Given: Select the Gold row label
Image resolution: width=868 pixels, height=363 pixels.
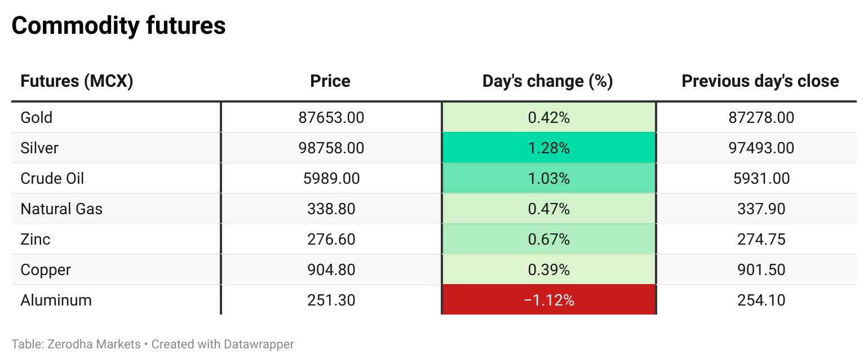Looking at the screenshot, I should click(x=37, y=118).
